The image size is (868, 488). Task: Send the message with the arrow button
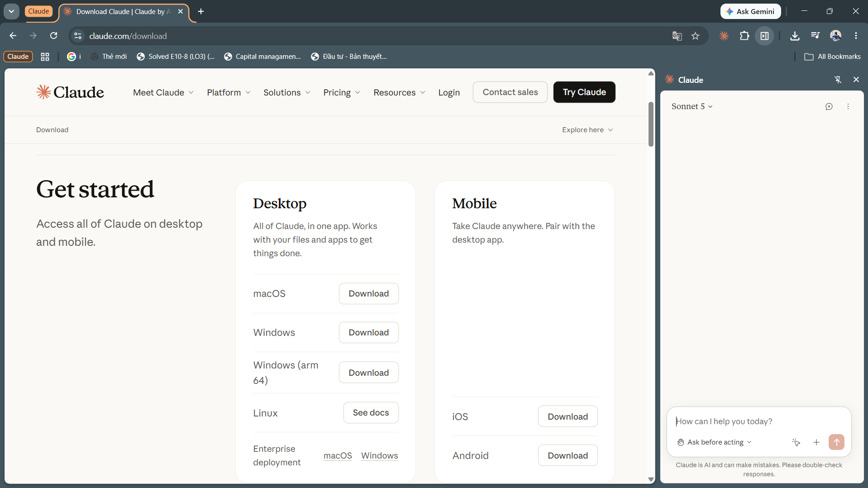pyautogui.click(x=837, y=442)
